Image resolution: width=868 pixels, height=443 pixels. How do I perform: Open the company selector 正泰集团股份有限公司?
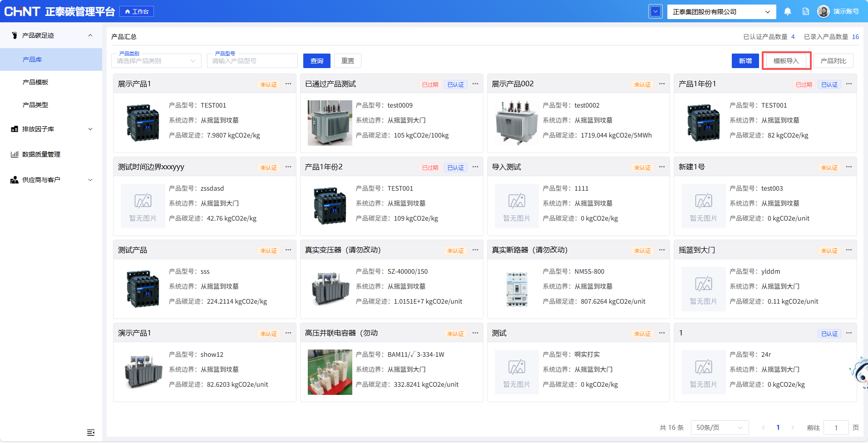[721, 12]
